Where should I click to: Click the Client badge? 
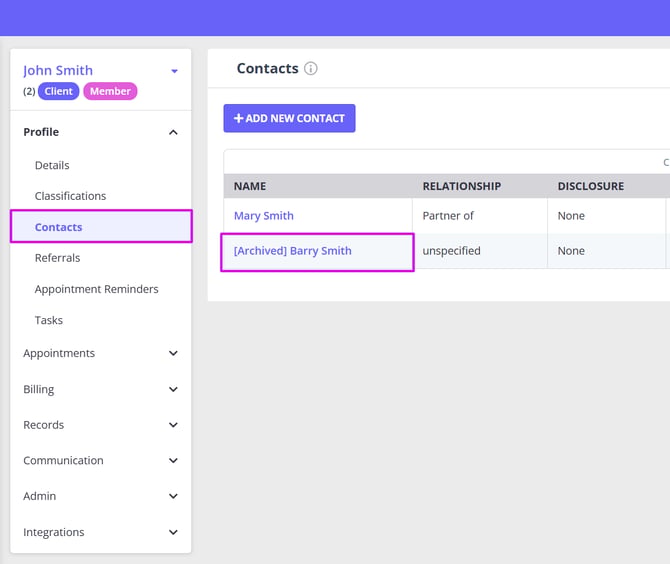[59, 91]
